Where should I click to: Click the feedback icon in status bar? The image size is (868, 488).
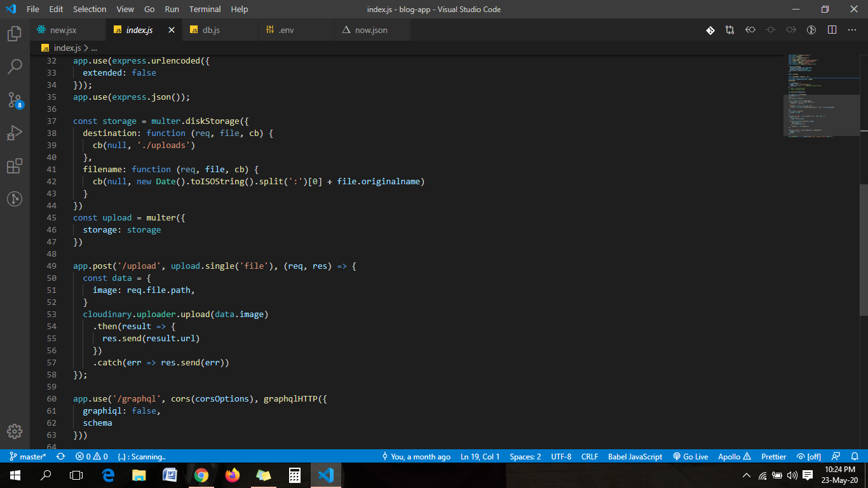coord(836,456)
